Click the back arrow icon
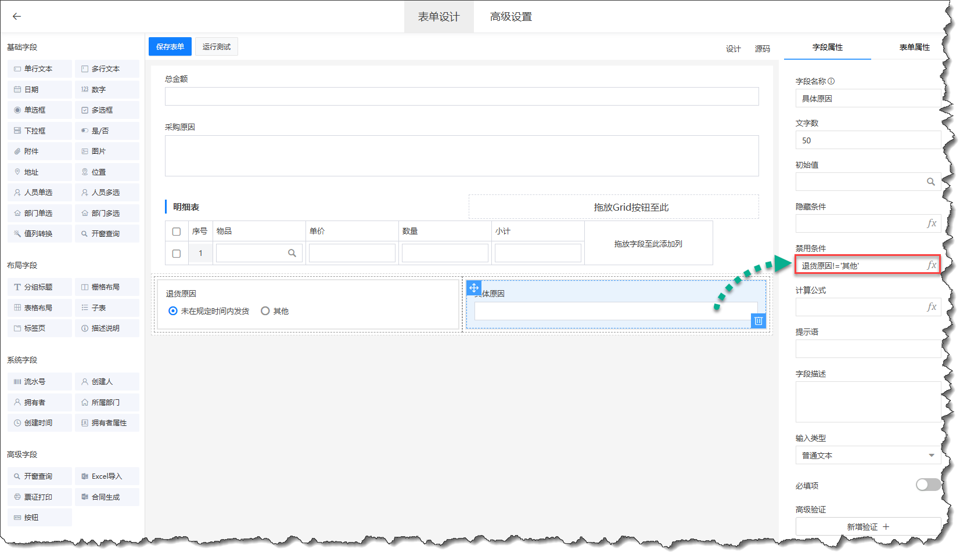 pos(17,16)
